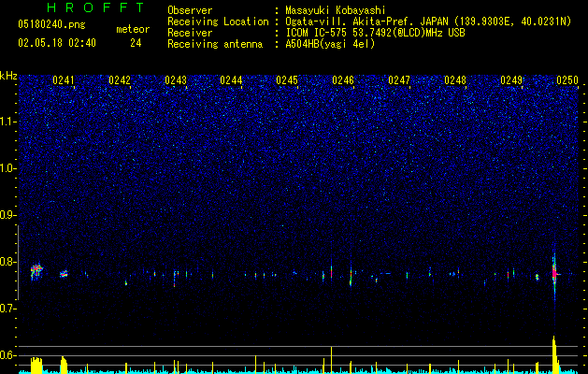Click the gray vertical range bar near 0.8 kHz

click(18, 263)
